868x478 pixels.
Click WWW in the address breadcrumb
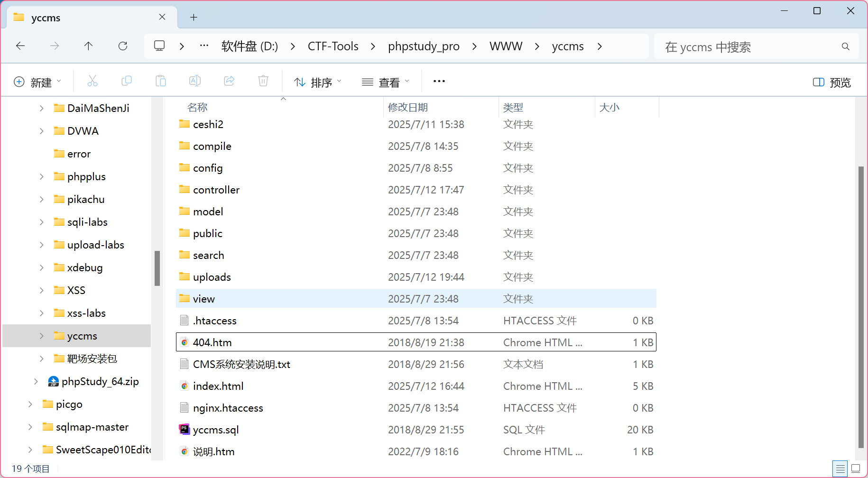pyautogui.click(x=506, y=46)
